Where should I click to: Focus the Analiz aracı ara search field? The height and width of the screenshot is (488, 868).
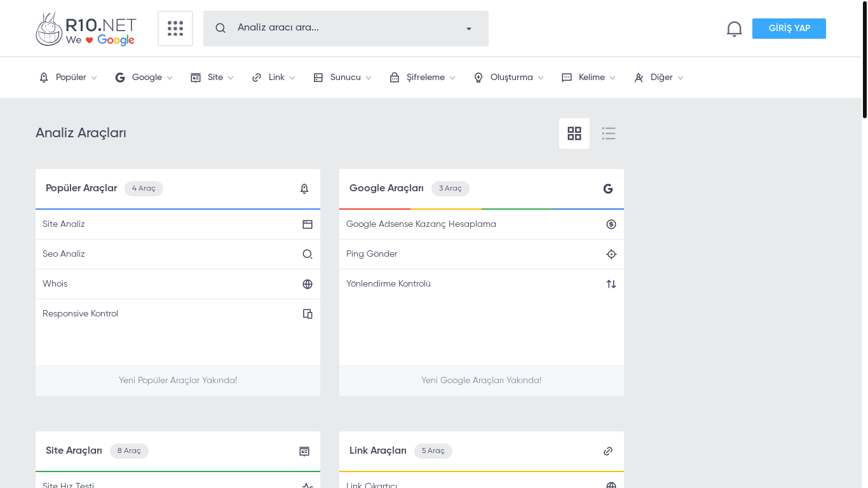tap(346, 29)
